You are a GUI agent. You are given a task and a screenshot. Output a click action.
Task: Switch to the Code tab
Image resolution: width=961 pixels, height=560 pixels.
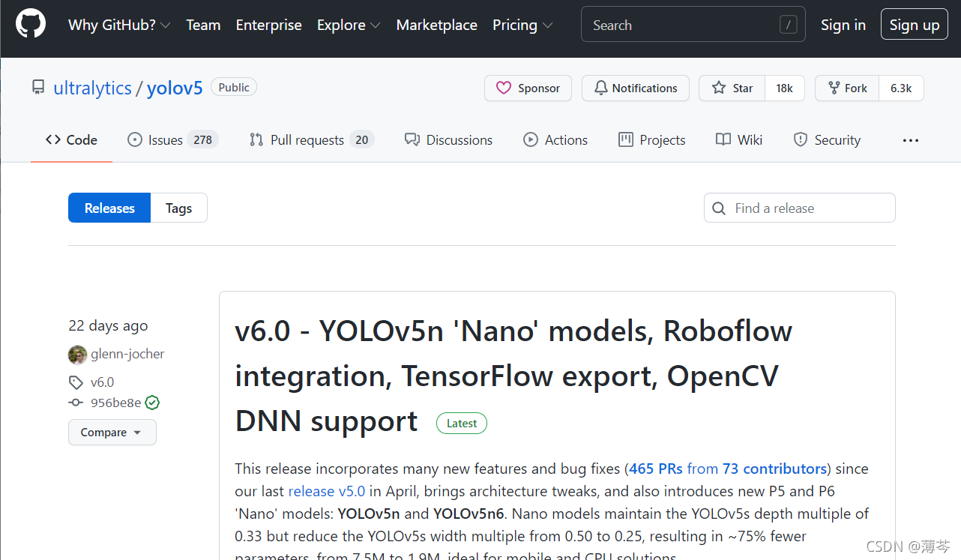pyautogui.click(x=71, y=140)
